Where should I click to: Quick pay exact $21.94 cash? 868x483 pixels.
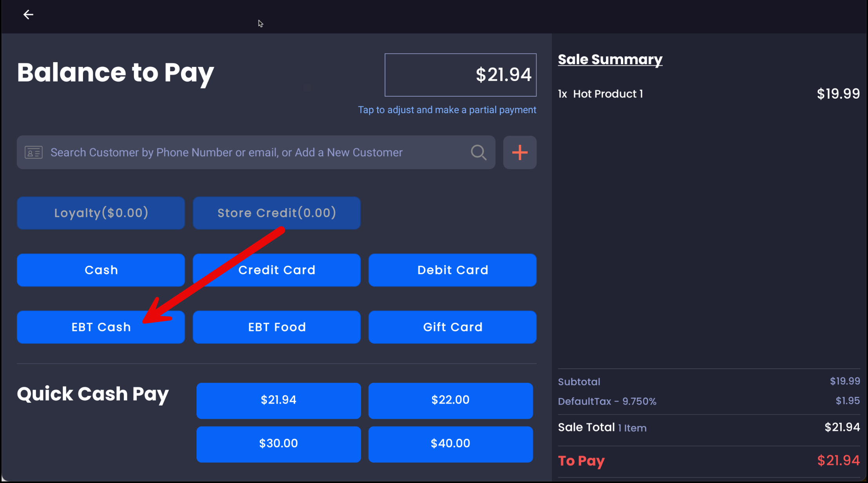click(x=278, y=400)
